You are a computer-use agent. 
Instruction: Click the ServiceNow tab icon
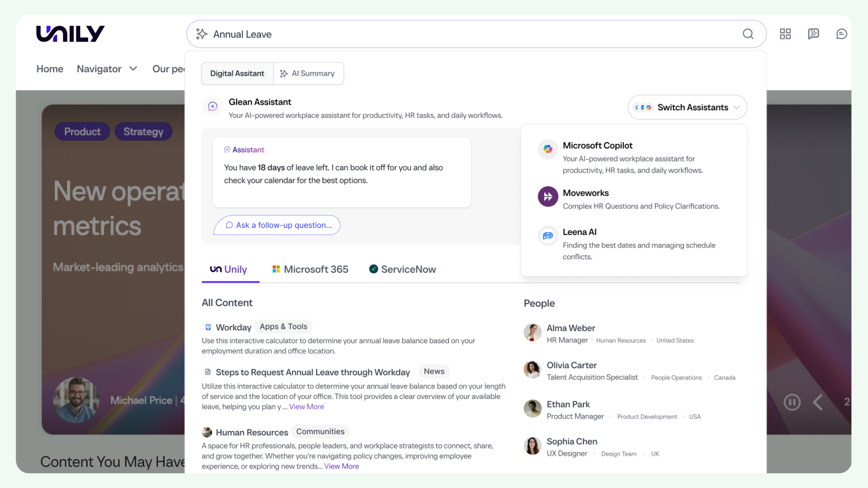[373, 269]
